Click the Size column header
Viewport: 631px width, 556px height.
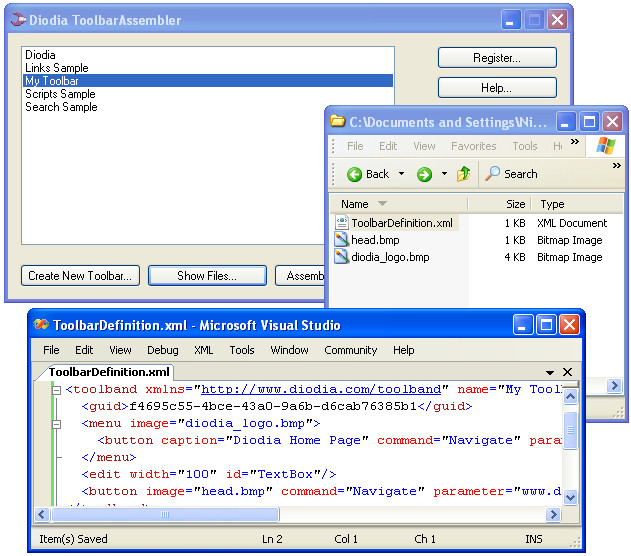[x=499, y=204]
